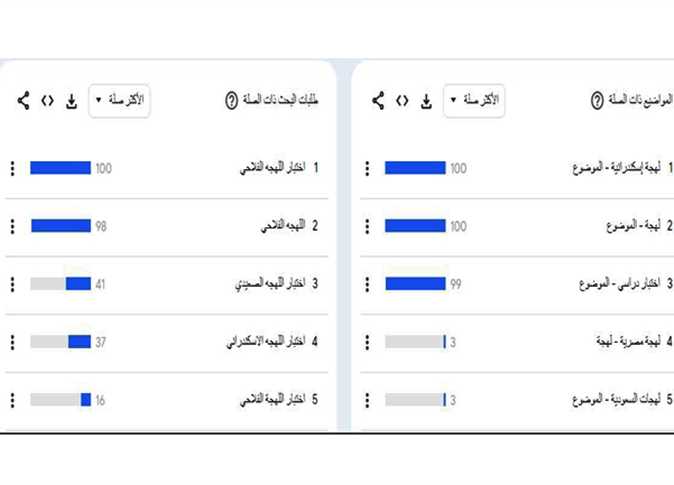Share the related topics card
Viewport: 674px width, 485px height.
[378, 101]
